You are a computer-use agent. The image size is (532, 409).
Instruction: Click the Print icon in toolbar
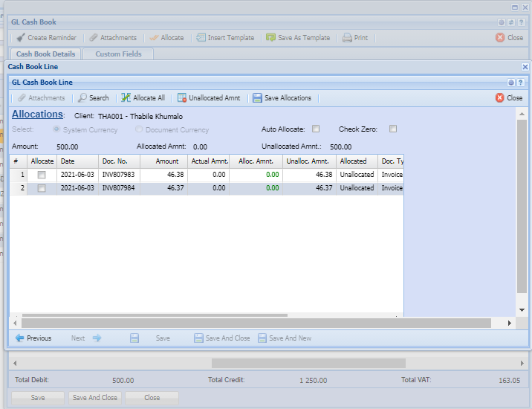[x=347, y=38]
